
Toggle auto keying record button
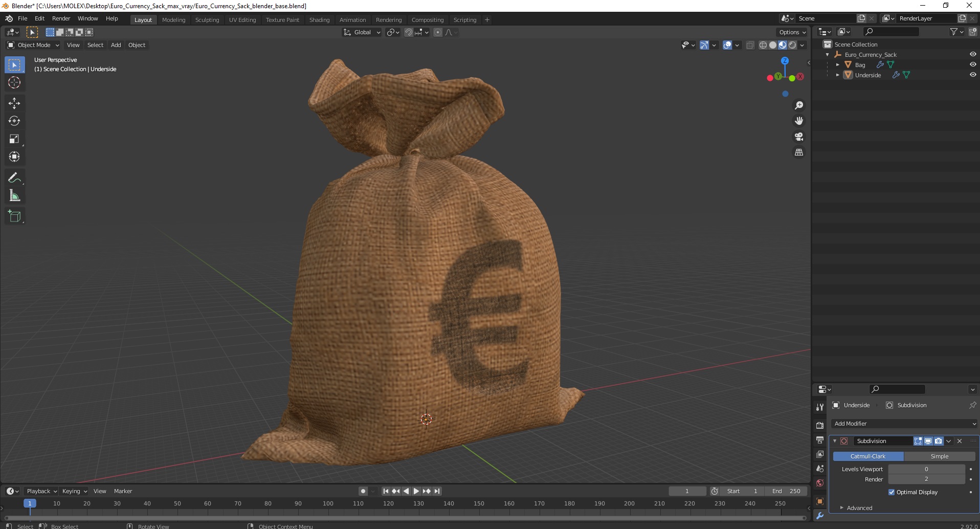click(363, 491)
